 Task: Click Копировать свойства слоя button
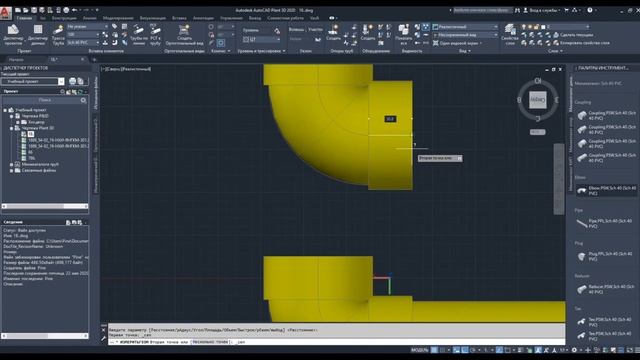[x=582, y=43]
